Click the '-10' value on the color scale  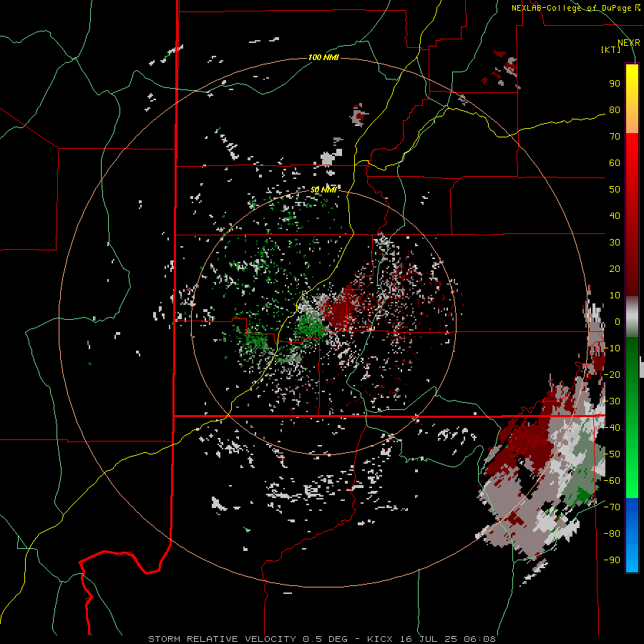pyautogui.click(x=612, y=348)
